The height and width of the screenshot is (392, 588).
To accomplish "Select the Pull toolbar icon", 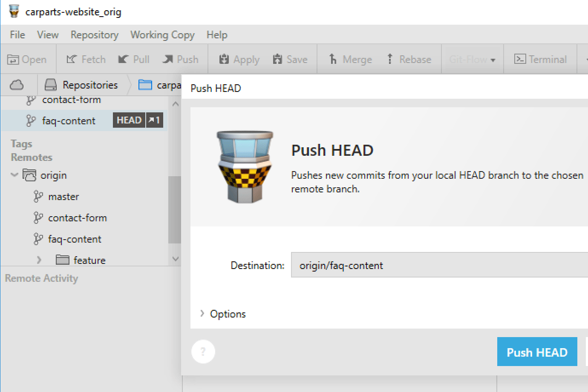I will (133, 59).
